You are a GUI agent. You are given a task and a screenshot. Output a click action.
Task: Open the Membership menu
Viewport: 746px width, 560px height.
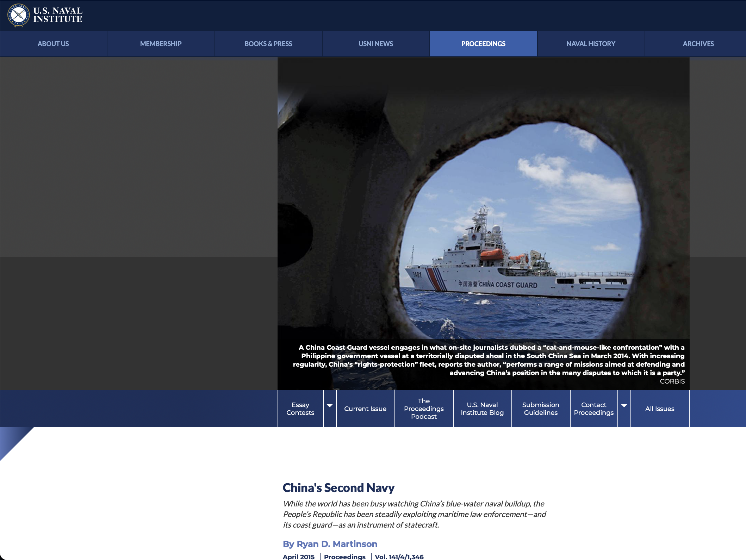point(161,44)
